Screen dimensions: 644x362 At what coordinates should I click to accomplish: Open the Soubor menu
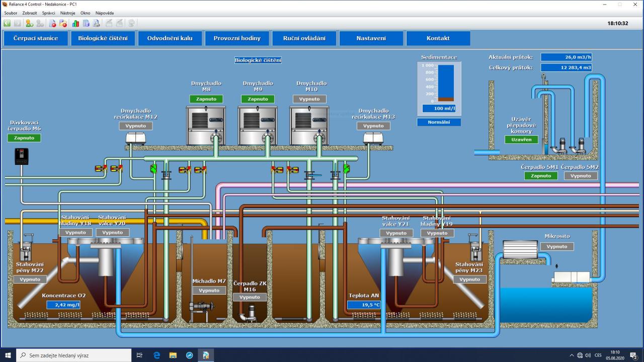pos(11,13)
